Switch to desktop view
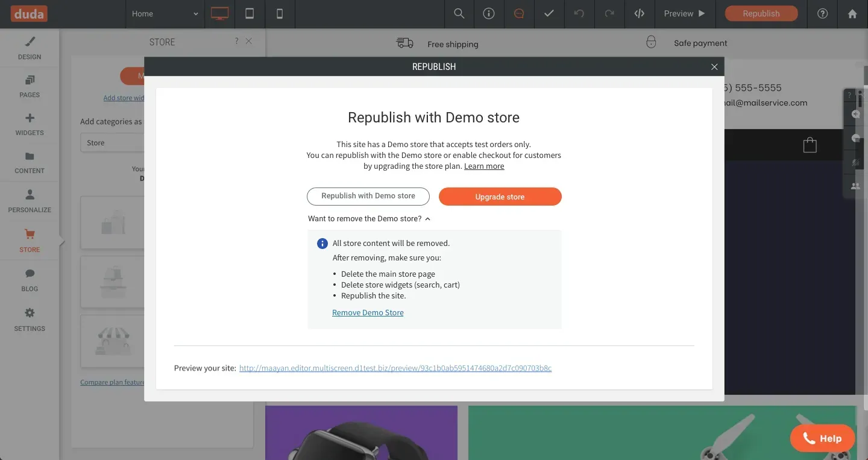The height and width of the screenshot is (460, 868). [219, 14]
